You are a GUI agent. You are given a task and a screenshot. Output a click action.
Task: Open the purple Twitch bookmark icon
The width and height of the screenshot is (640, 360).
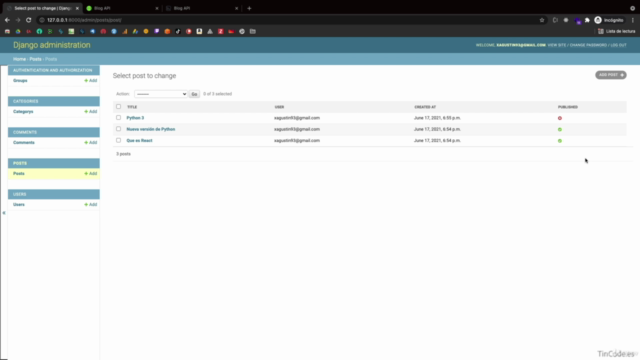tap(157, 31)
